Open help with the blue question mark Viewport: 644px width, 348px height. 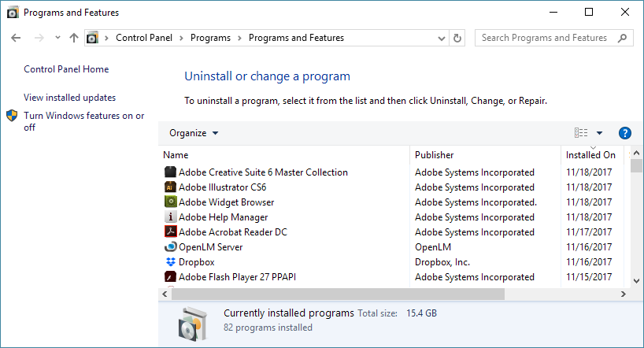click(x=625, y=133)
